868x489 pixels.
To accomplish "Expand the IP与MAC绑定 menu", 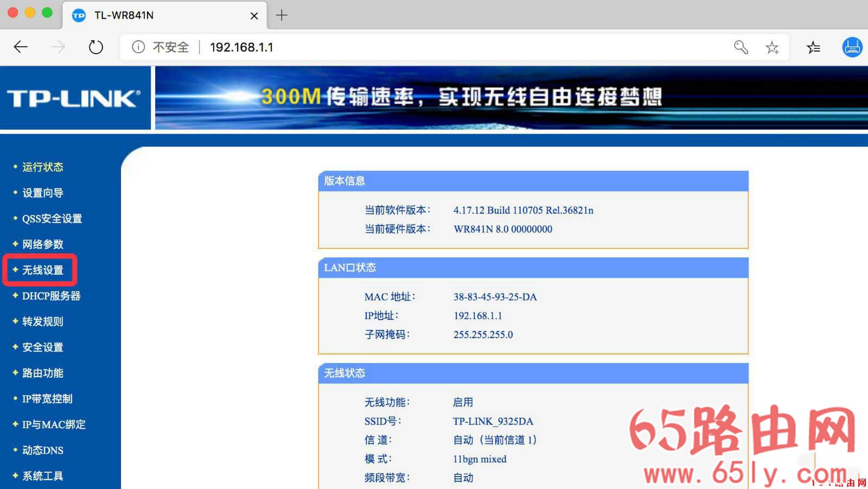I will click(x=54, y=424).
